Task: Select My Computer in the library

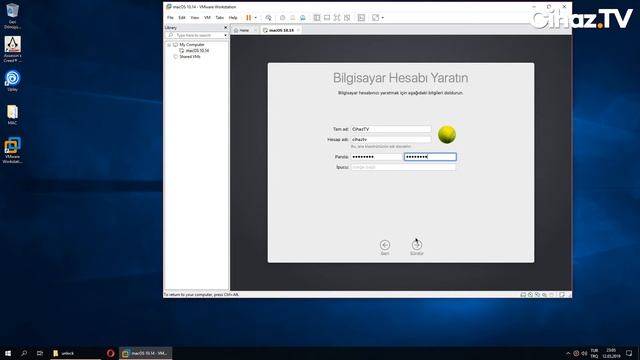Action: [191, 44]
